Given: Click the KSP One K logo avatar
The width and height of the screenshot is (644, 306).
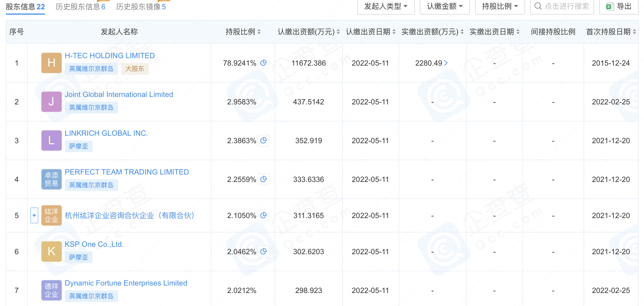Looking at the screenshot, I should click(52, 252).
